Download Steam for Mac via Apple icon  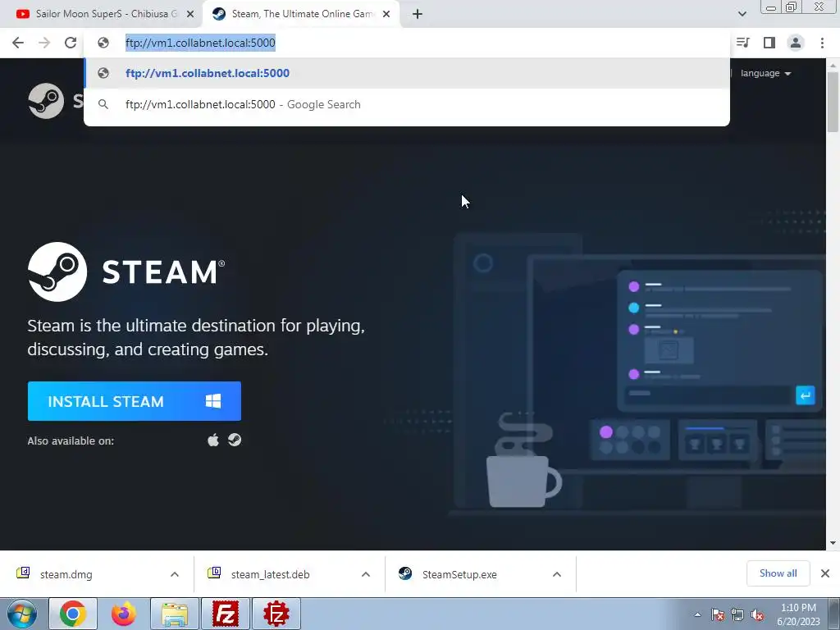[x=213, y=441]
